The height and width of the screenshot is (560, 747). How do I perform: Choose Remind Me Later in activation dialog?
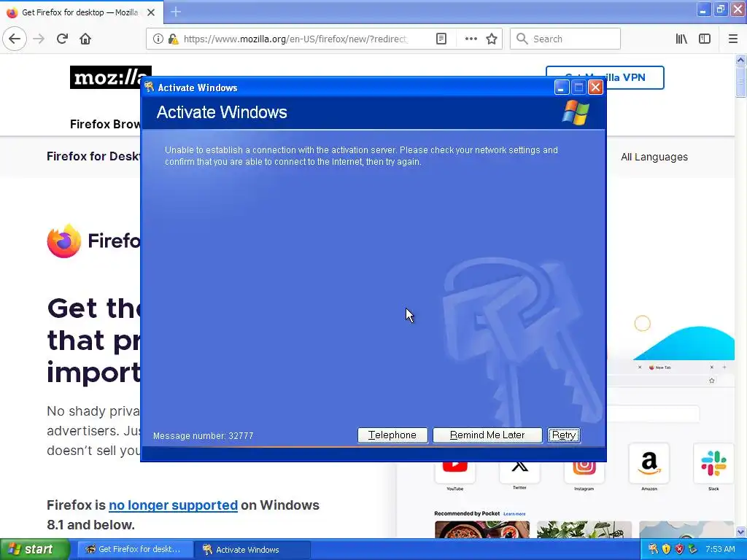click(x=487, y=435)
